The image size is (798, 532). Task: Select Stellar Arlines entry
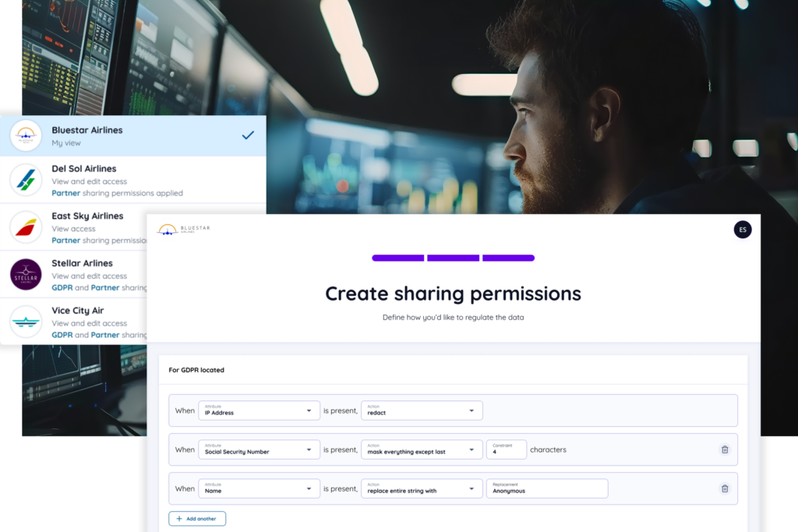[73, 275]
